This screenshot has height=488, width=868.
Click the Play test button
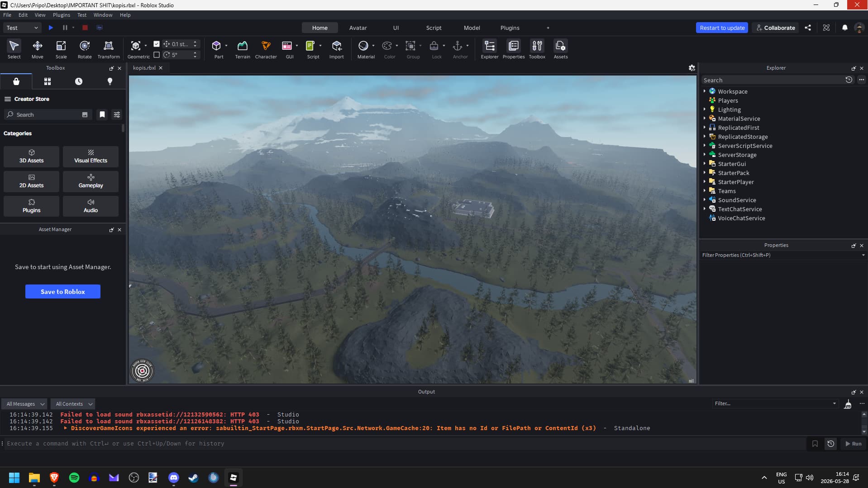[x=51, y=28]
